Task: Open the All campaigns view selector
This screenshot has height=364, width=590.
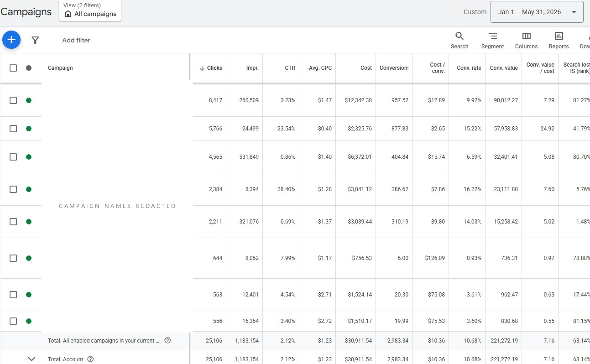Action: coord(90,10)
